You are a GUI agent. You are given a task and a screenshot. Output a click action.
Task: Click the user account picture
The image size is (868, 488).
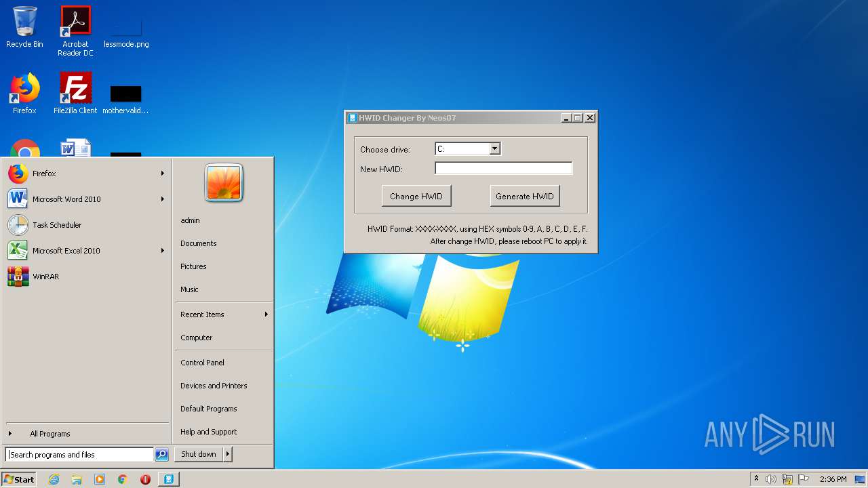click(224, 183)
